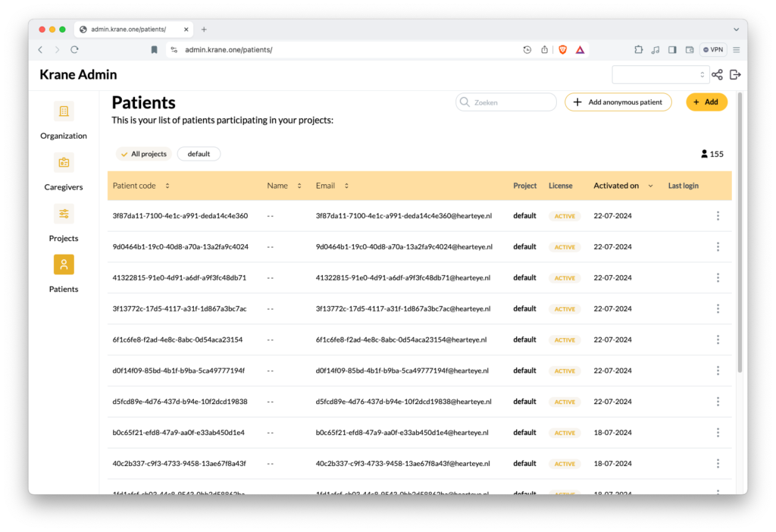Click the media music note icon
This screenshot has height=532, width=776.
pyautogui.click(x=656, y=49)
